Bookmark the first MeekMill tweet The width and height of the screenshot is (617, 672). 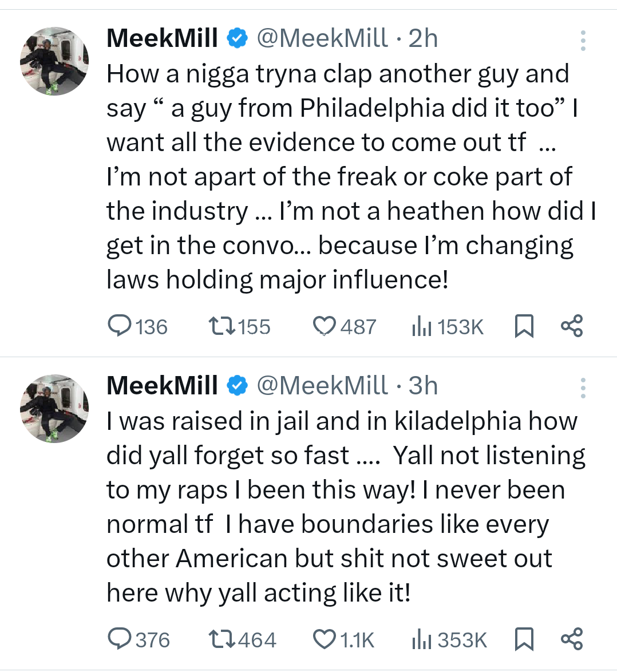pos(524,326)
